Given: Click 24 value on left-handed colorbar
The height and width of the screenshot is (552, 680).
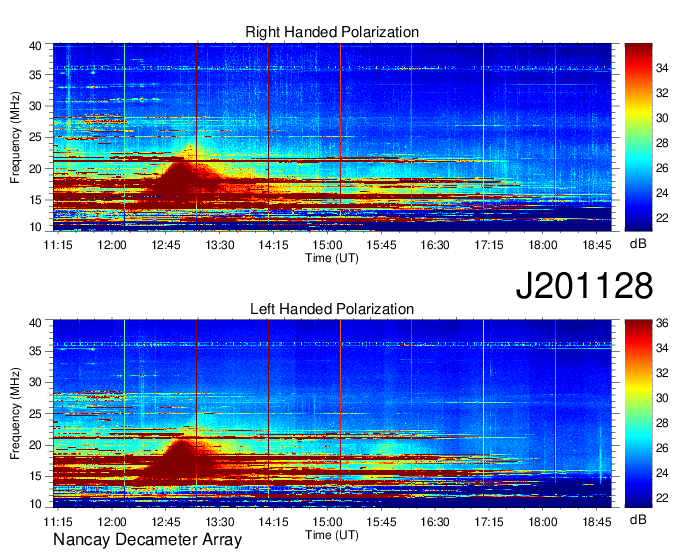Looking at the screenshot, I should pos(662,473).
